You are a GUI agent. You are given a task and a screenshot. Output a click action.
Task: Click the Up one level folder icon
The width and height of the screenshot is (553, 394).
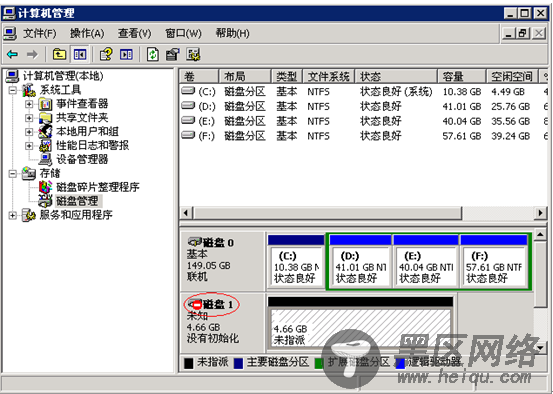(59, 54)
